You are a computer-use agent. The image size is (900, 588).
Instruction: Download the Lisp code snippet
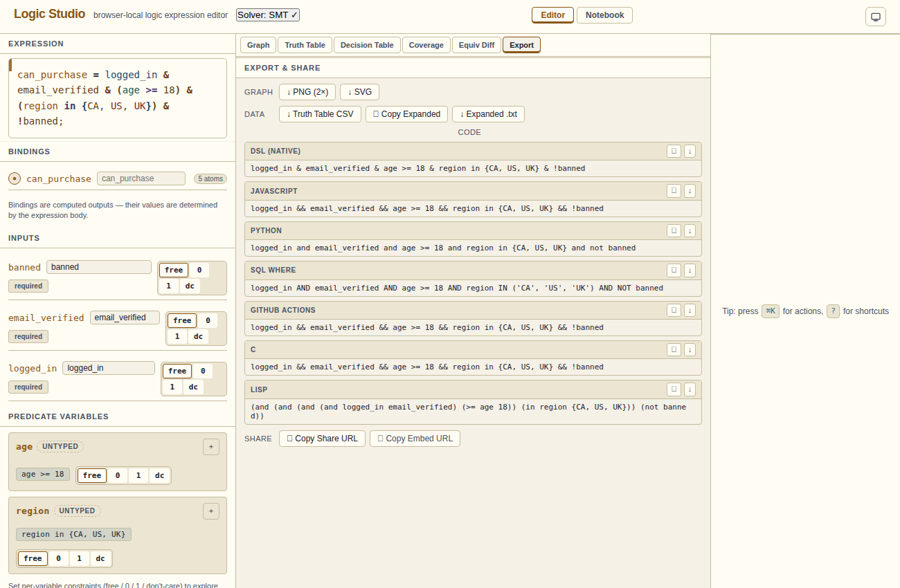coord(690,389)
